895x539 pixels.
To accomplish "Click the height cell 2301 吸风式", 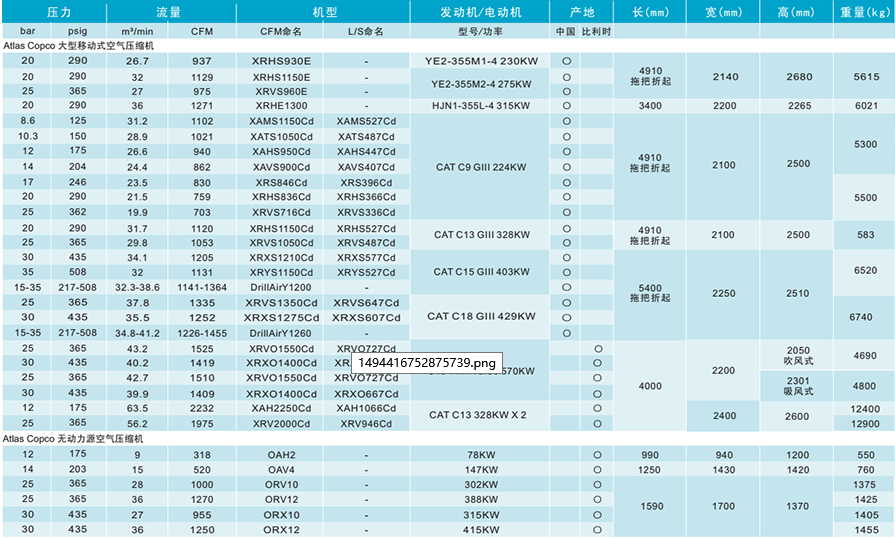I will 798,386.
